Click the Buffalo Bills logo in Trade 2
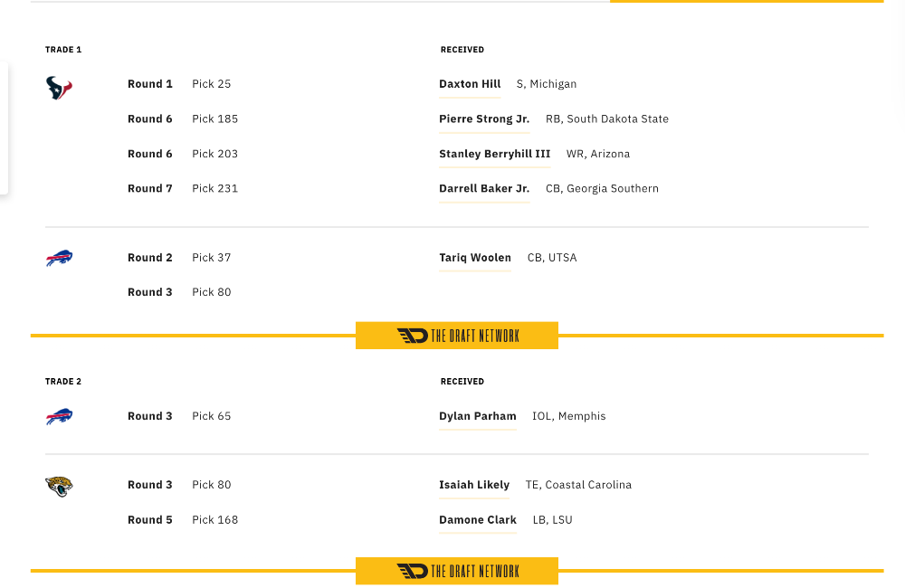 [x=60, y=417]
